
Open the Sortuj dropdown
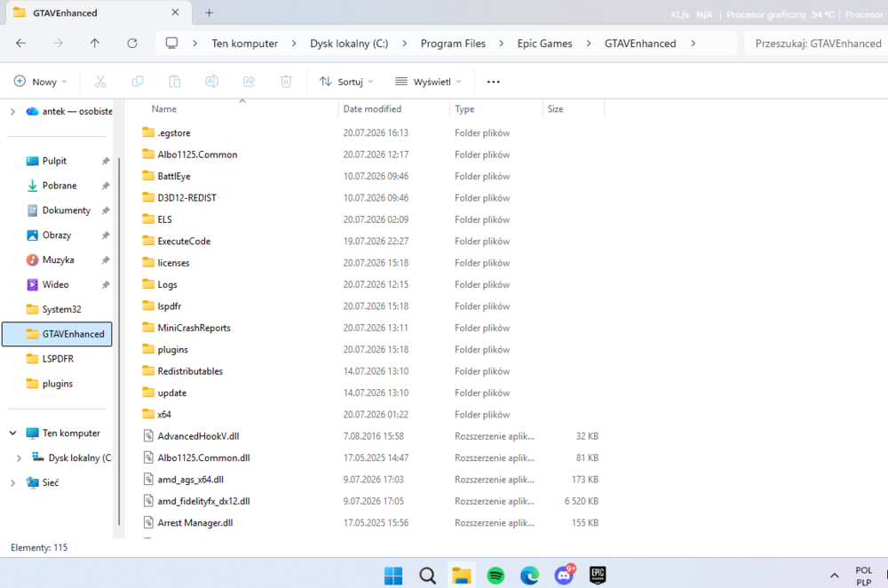pyautogui.click(x=346, y=82)
